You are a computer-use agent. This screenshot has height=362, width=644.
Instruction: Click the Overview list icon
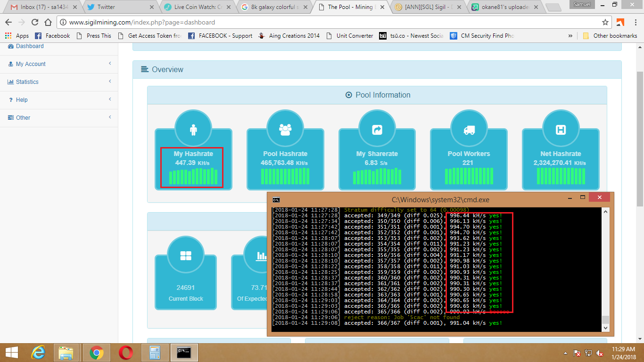point(145,69)
